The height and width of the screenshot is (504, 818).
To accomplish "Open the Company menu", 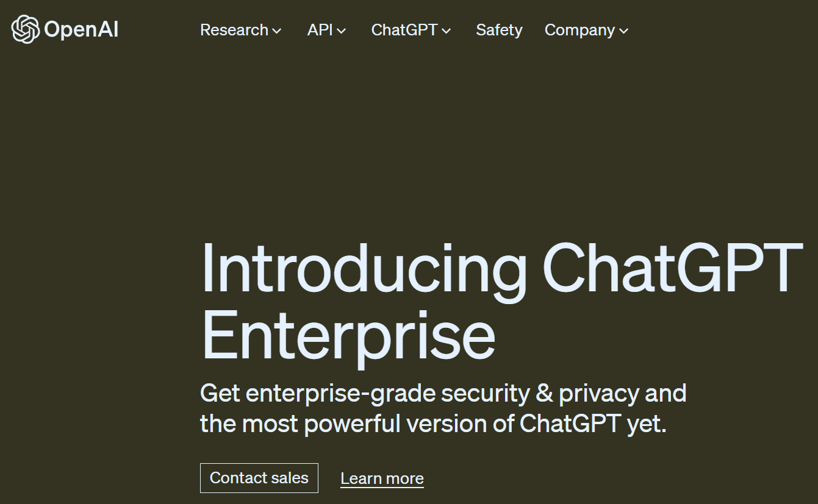I will (x=579, y=30).
